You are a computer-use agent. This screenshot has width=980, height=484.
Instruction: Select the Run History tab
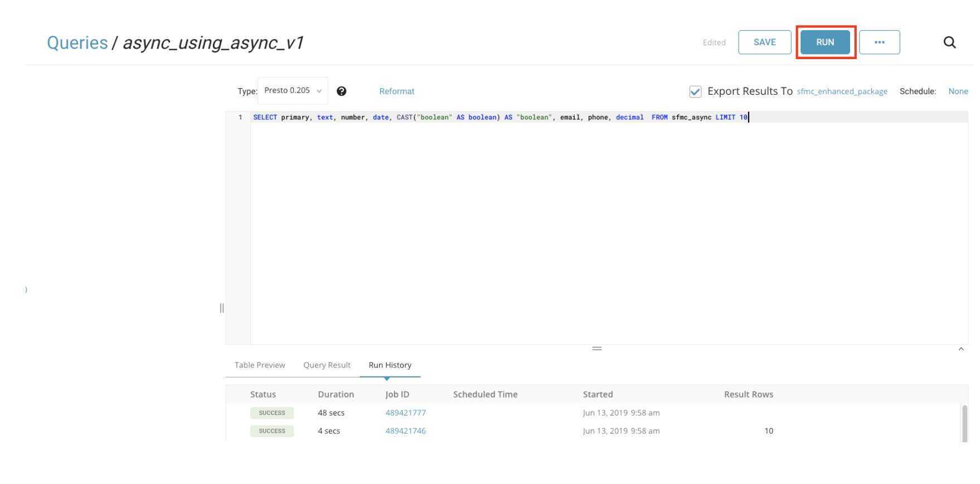(x=390, y=365)
